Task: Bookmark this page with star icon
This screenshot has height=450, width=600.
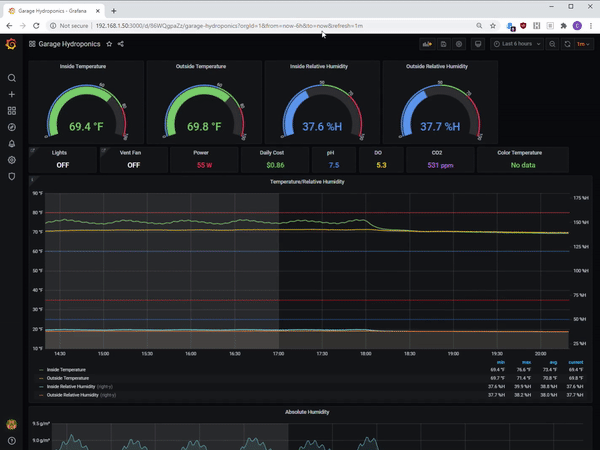Action: 493,26
